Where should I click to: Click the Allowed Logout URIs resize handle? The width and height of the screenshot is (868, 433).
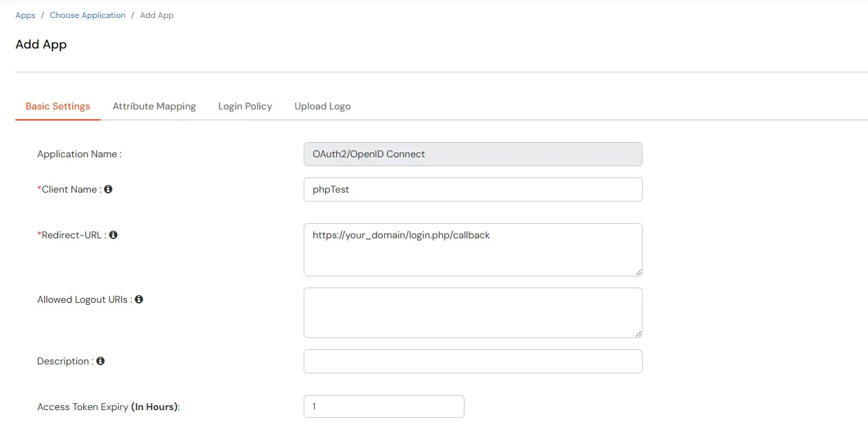point(639,335)
